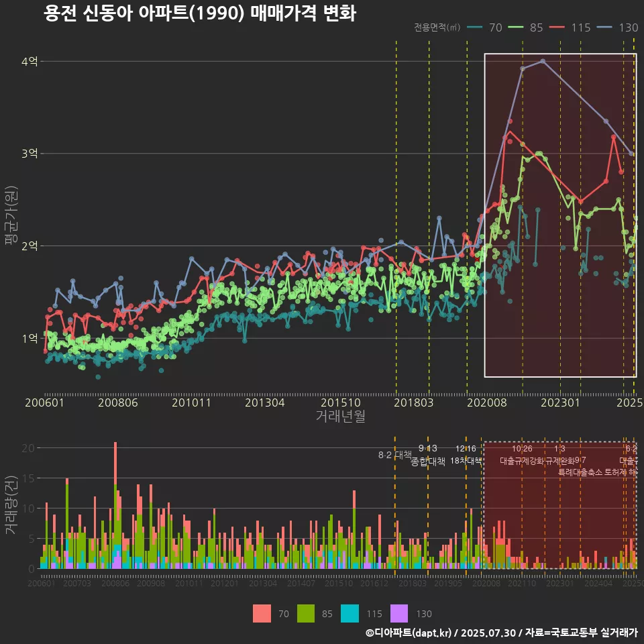This screenshot has width=644, height=644.
Task: Click the tallest volume bar near 200806
Action: [115, 505]
